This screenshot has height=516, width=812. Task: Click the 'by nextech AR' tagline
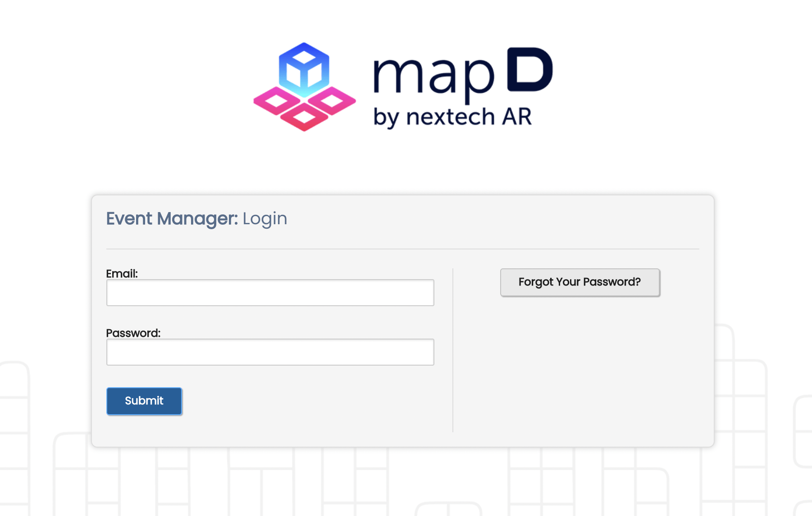point(452,117)
